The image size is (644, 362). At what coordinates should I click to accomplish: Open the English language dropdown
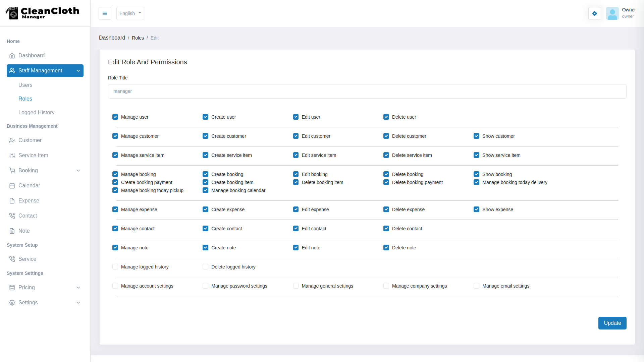point(130,13)
